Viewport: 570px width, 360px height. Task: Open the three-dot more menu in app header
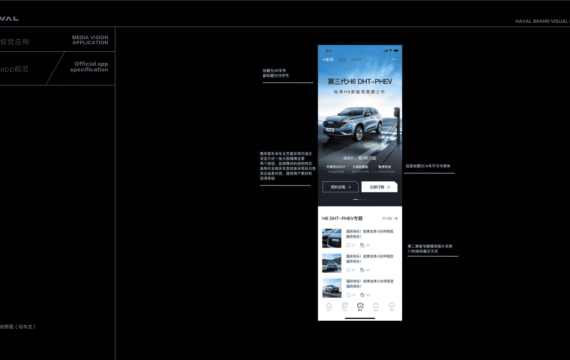pos(394,59)
